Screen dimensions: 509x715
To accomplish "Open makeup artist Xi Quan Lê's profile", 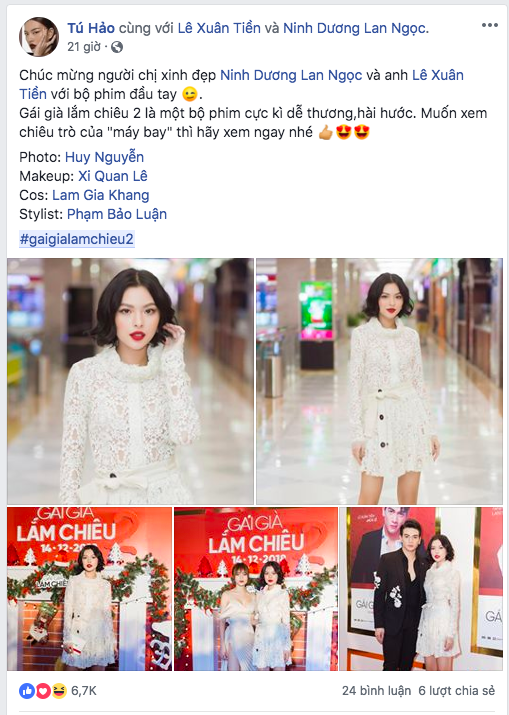I will [x=113, y=176].
